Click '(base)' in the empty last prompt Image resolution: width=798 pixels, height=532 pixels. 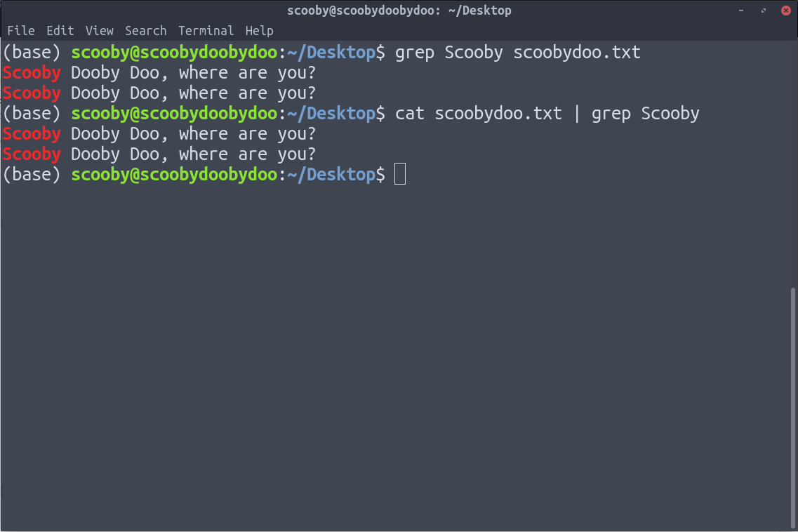[x=32, y=174]
